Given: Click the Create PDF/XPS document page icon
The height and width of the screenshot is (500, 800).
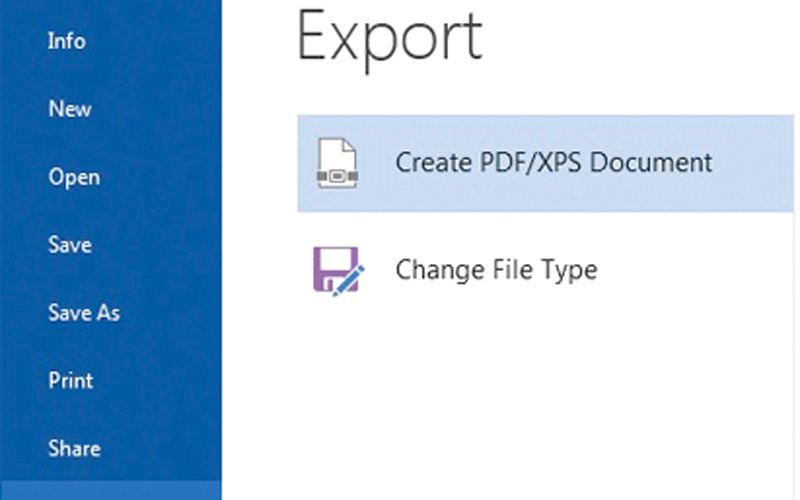Looking at the screenshot, I should (x=336, y=163).
